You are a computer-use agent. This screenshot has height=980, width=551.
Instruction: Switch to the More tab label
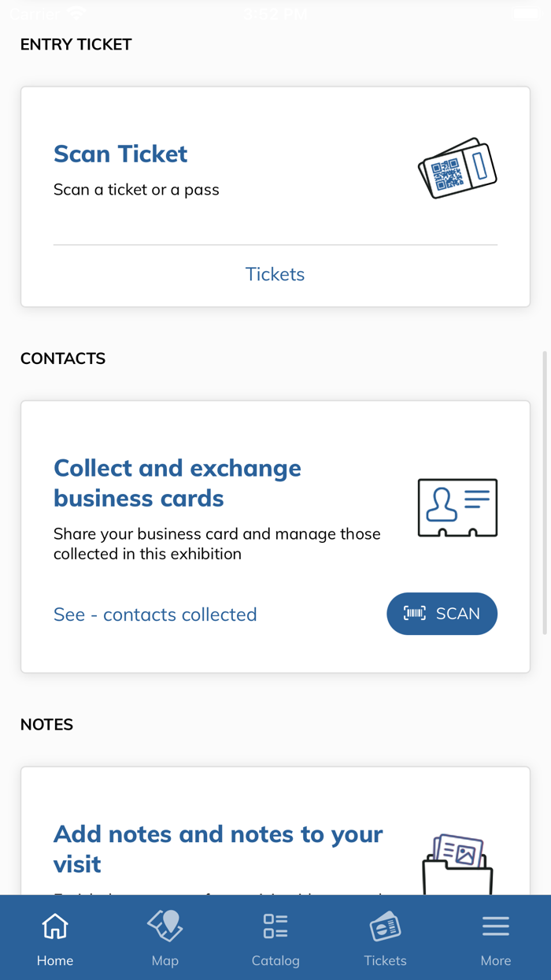pos(496,960)
